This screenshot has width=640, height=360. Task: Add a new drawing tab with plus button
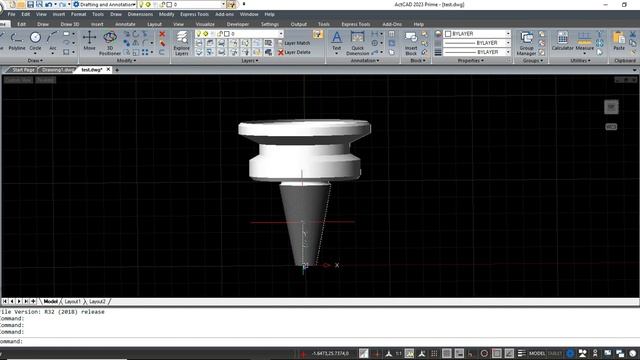pos(117,70)
